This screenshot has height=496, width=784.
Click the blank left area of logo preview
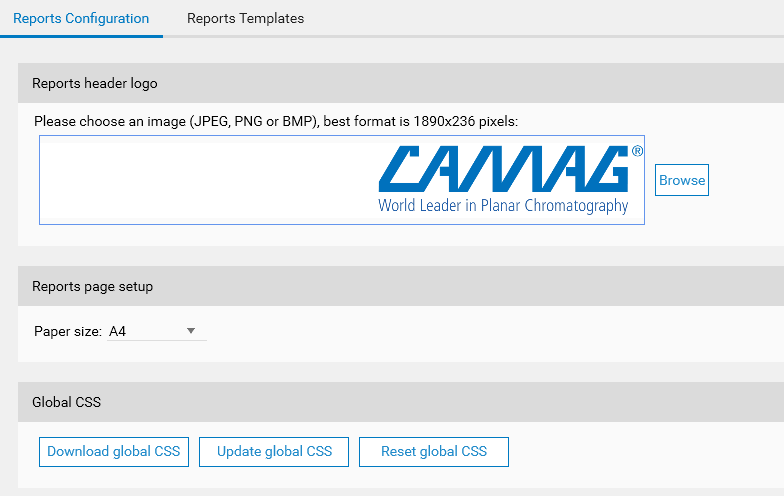point(200,180)
